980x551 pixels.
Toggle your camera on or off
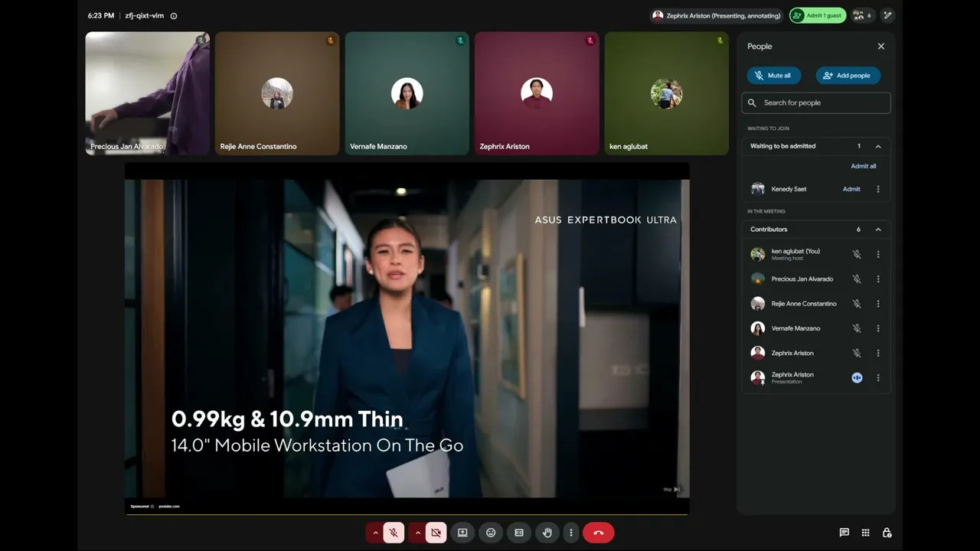(436, 533)
